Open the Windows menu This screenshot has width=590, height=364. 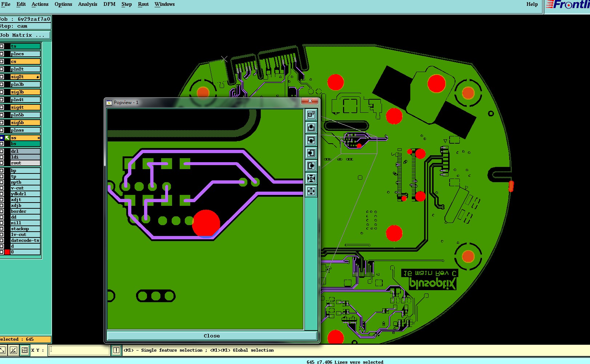[165, 4]
